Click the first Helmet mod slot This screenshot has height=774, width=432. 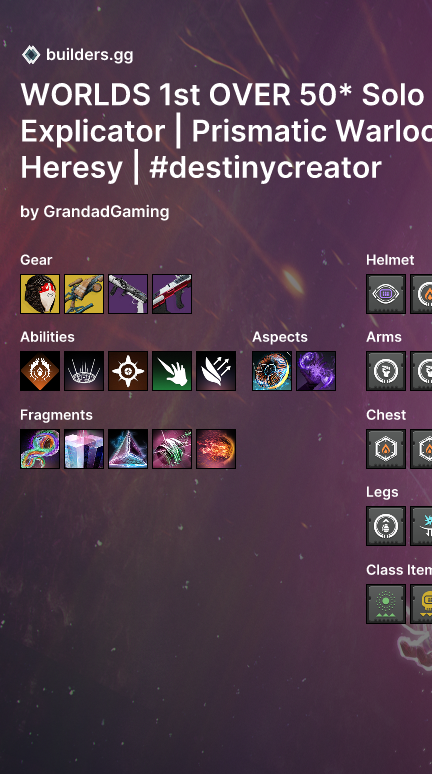[386, 294]
